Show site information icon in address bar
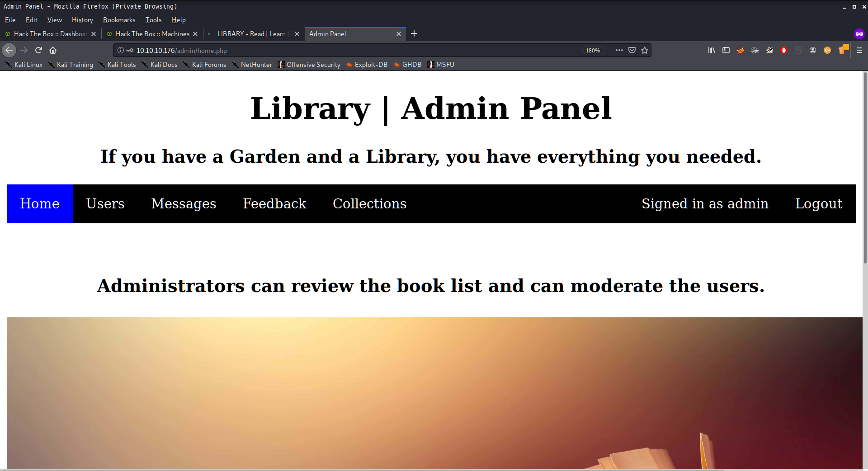The image size is (868, 471). coord(121,50)
